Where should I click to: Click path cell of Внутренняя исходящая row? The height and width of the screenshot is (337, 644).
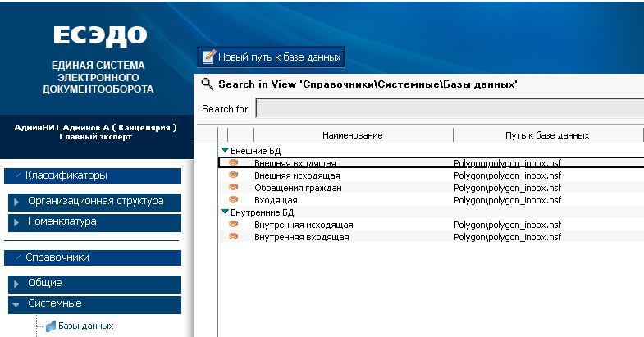point(507,225)
